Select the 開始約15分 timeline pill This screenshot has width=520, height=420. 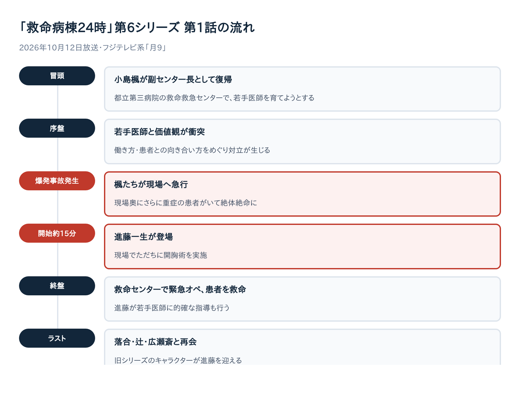(57, 233)
